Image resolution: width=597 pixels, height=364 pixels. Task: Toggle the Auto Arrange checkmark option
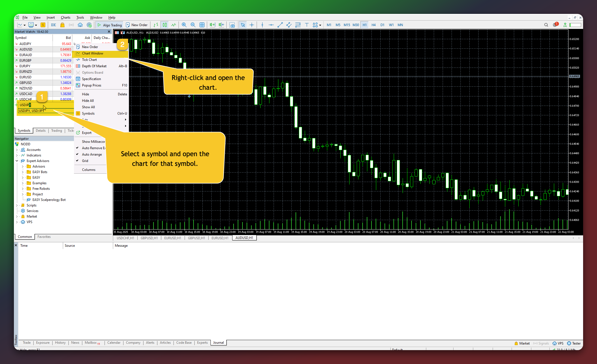(x=92, y=154)
